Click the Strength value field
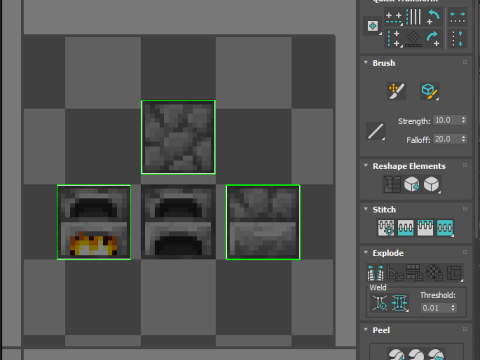This screenshot has height=360, width=480. click(447, 120)
